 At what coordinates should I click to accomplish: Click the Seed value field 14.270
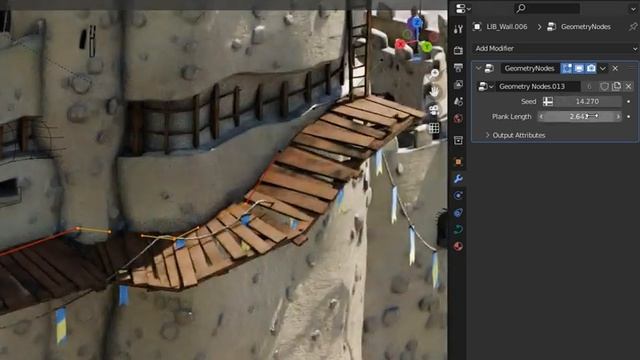(587, 101)
